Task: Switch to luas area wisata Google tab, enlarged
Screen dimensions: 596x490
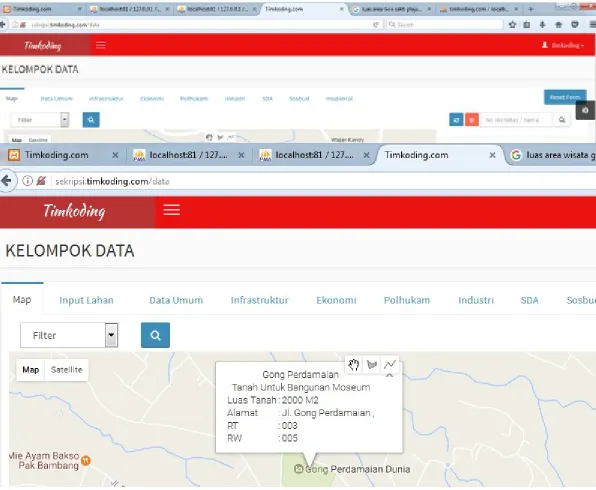Action: [552, 155]
